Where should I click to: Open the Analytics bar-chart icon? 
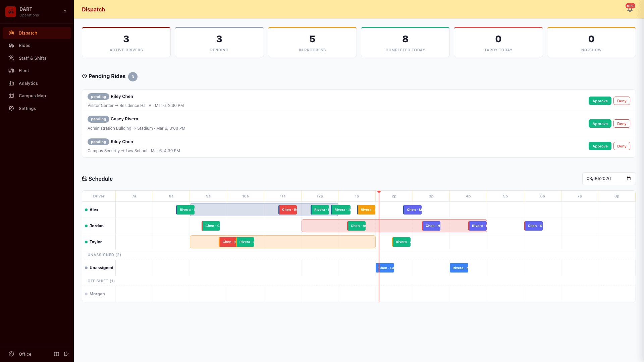click(x=12, y=83)
